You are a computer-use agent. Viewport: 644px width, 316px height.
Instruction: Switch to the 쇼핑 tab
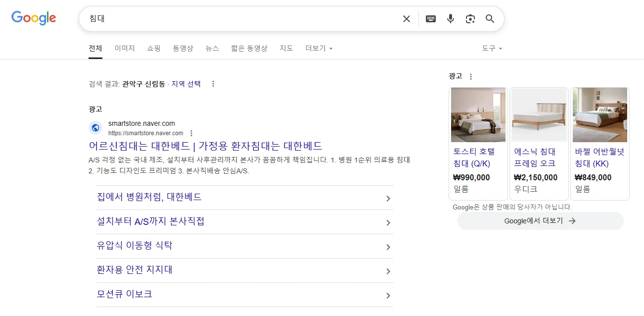(154, 48)
